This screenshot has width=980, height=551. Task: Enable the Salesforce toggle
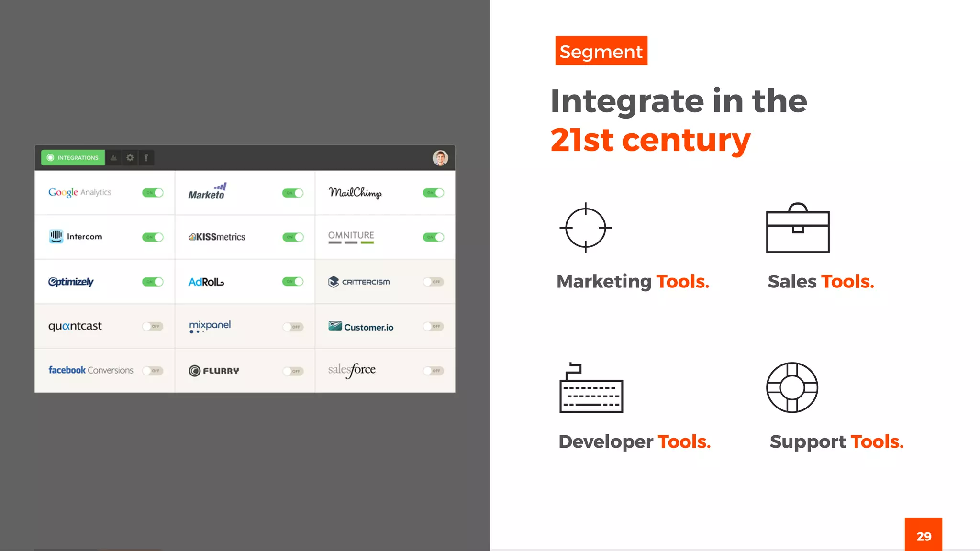coord(434,371)
